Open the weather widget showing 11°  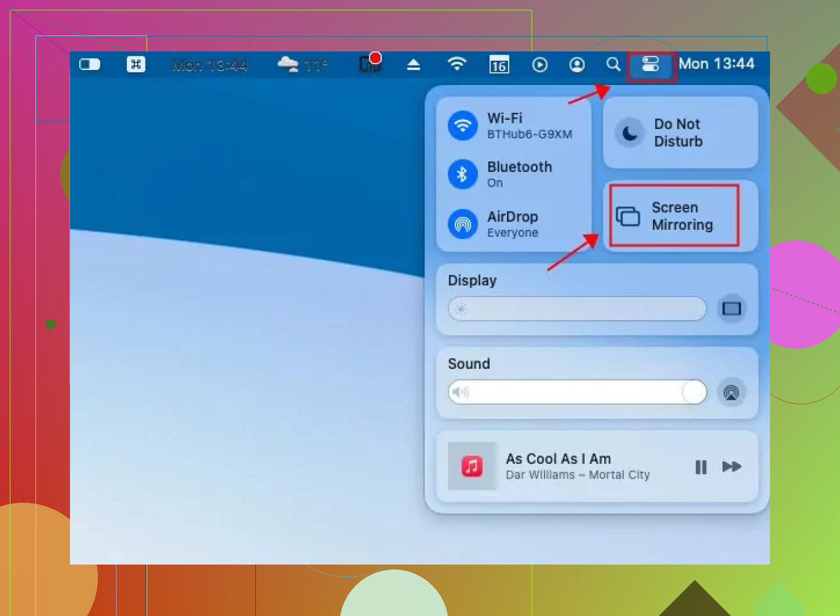(x=302, y=66)
